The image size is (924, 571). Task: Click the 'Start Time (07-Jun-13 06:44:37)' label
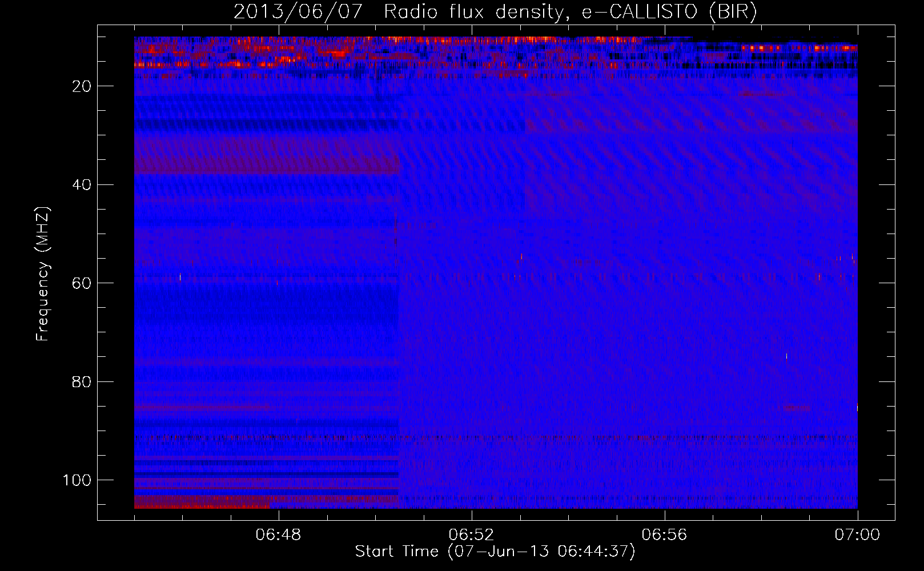(x=495, y=552)
